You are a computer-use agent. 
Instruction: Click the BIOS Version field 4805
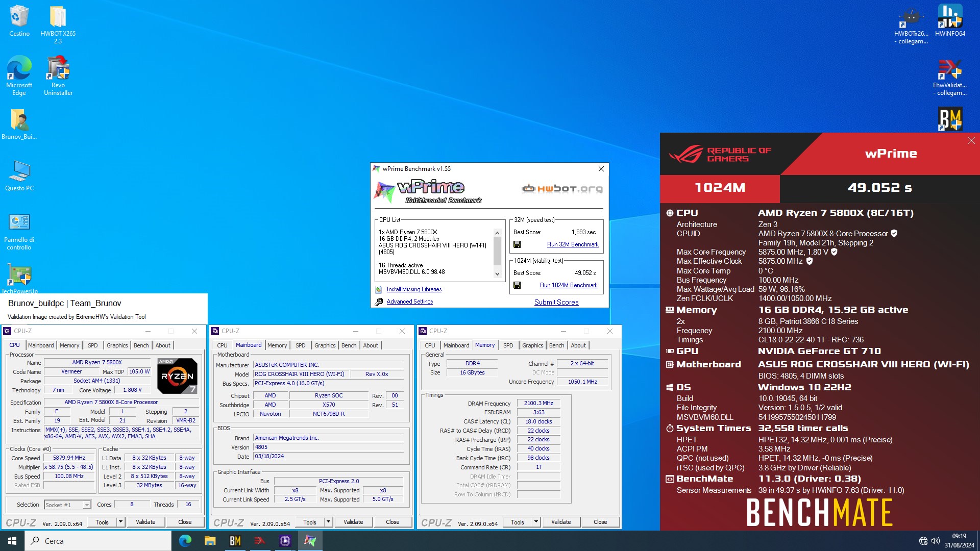coord(328,447)
